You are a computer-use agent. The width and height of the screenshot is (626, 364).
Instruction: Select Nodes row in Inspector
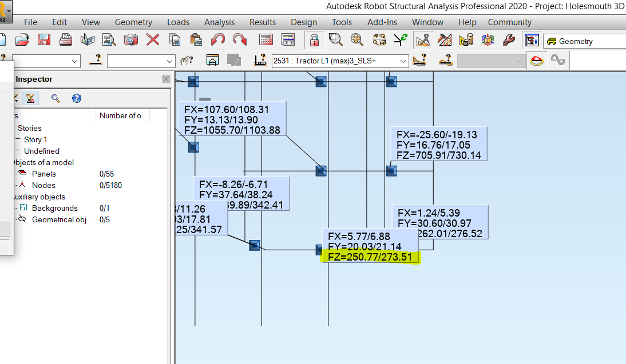pos(43,185)
